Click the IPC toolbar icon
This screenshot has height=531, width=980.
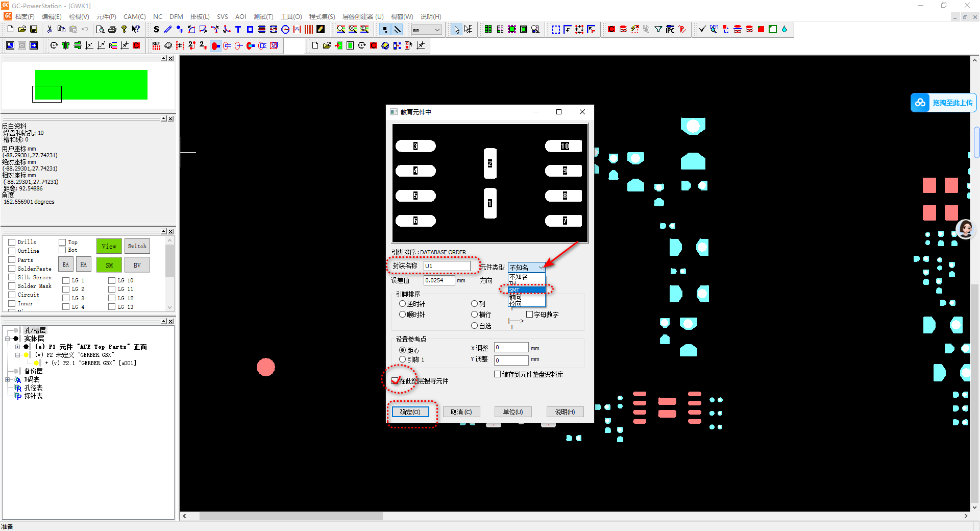(x=670, y=30)
